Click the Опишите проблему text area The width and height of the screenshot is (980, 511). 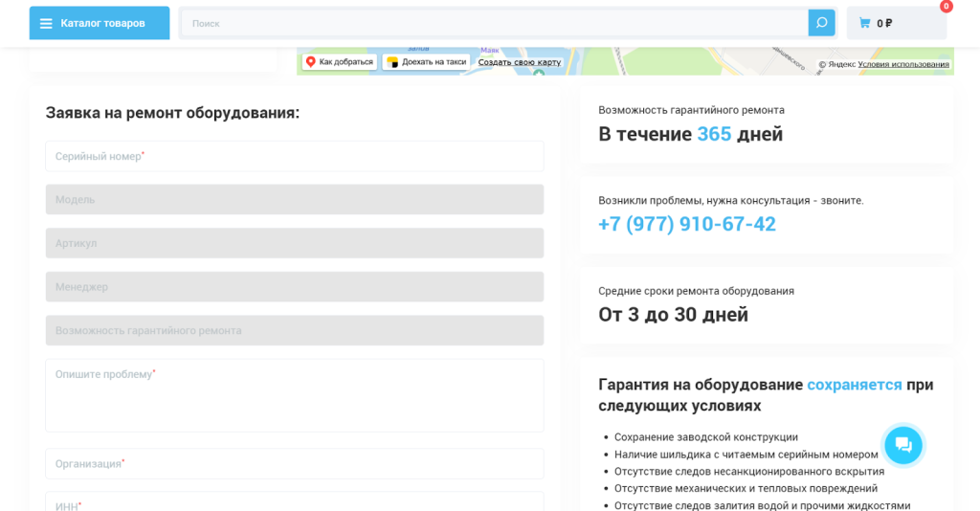click(294, 395)
